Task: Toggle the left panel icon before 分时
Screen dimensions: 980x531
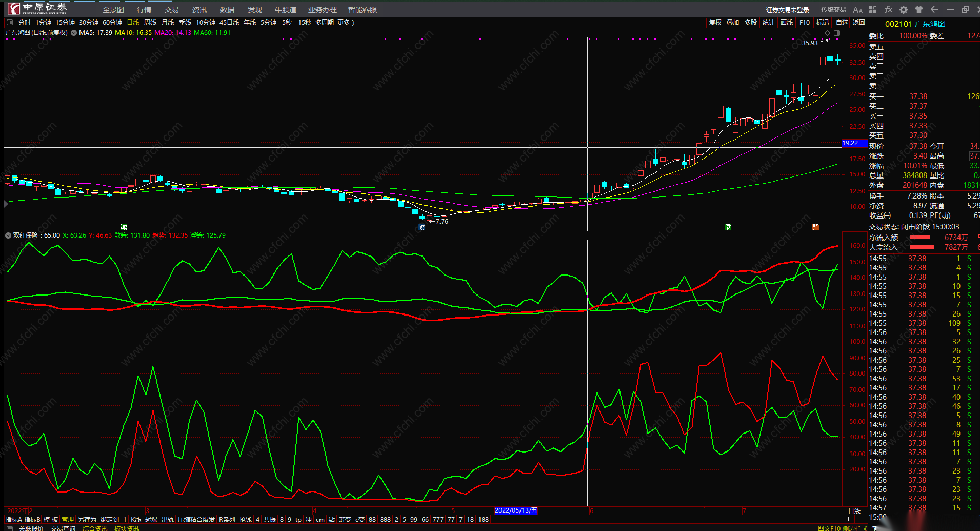Action: [10, 23]
